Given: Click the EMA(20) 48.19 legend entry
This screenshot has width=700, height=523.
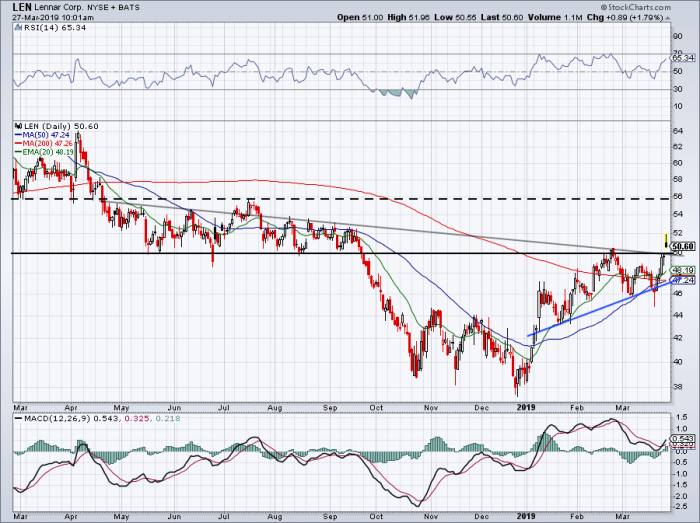Looking at the screenshot, I should (44, 152).
